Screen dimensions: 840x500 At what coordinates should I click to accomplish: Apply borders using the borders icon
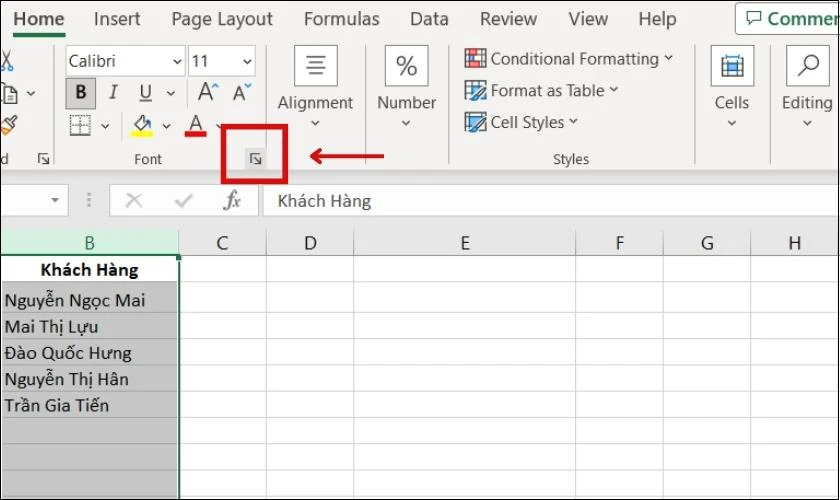pos(80,126)
